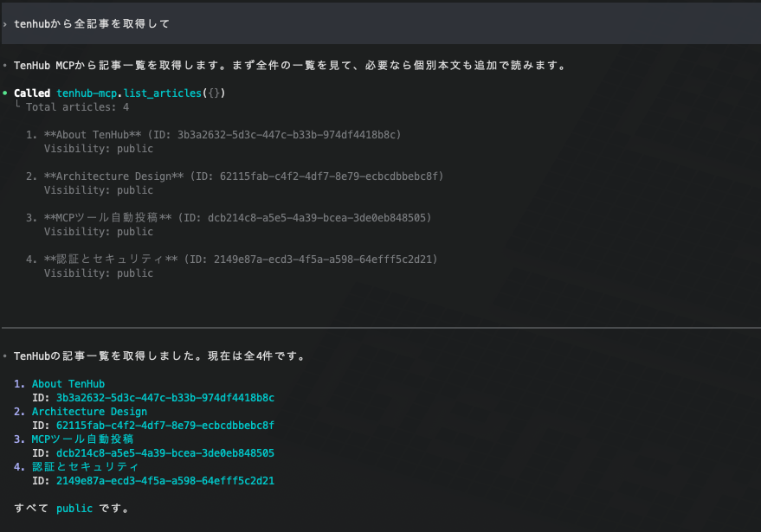This screenshot has width=761, height=532.
Task: Click tool output row '**MCPツール自動投稿**'
Action: pyautogui.click(x=229, y=218)
